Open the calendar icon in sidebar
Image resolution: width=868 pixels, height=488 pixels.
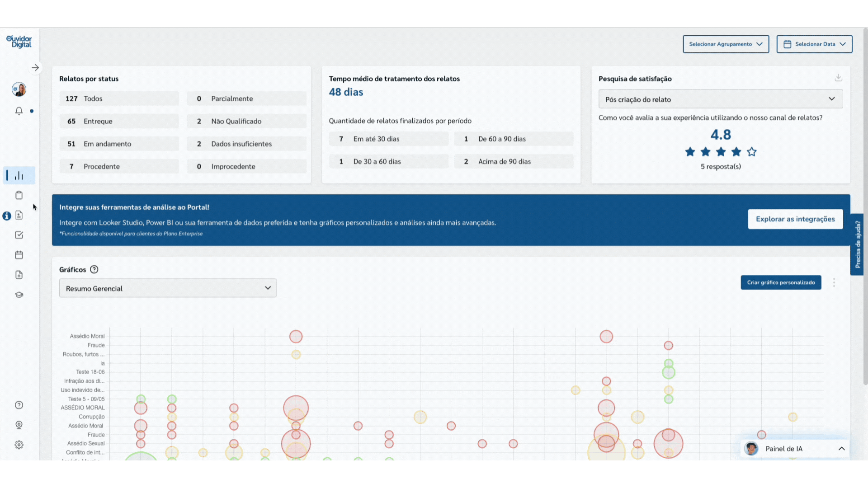19,255
